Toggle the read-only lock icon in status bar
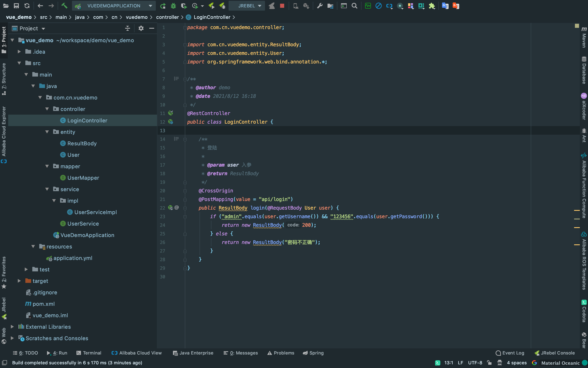 coord(489,363)
